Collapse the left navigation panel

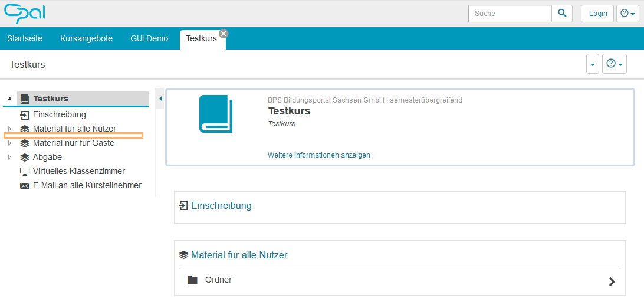(x=160, y=99)
